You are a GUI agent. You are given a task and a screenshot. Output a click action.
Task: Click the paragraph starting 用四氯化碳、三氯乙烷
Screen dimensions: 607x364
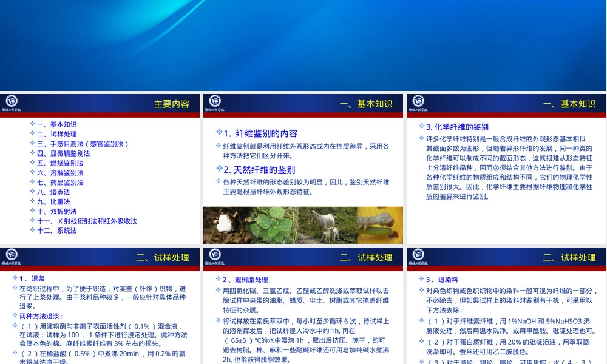coord(306,300)
